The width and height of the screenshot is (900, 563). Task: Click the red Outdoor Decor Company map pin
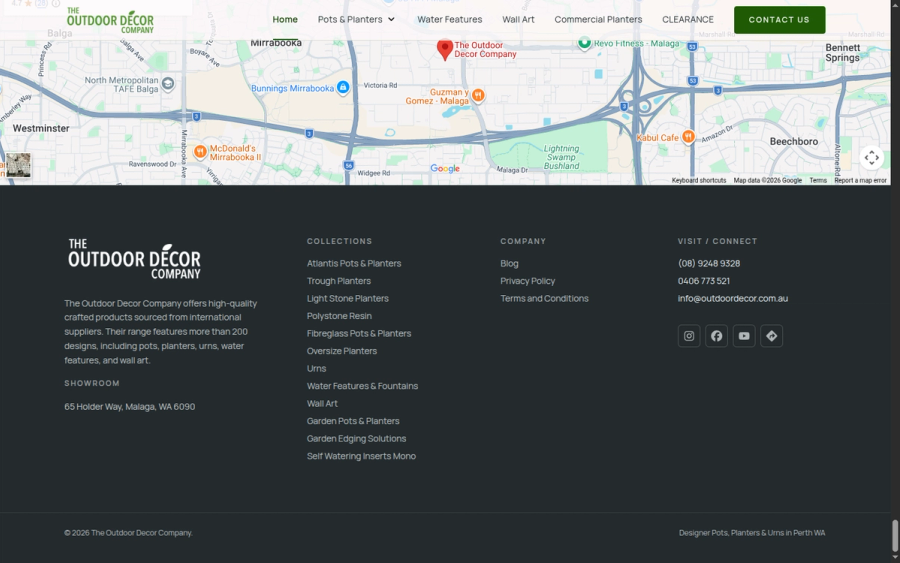pyautogui.click(x=444, y=49)
